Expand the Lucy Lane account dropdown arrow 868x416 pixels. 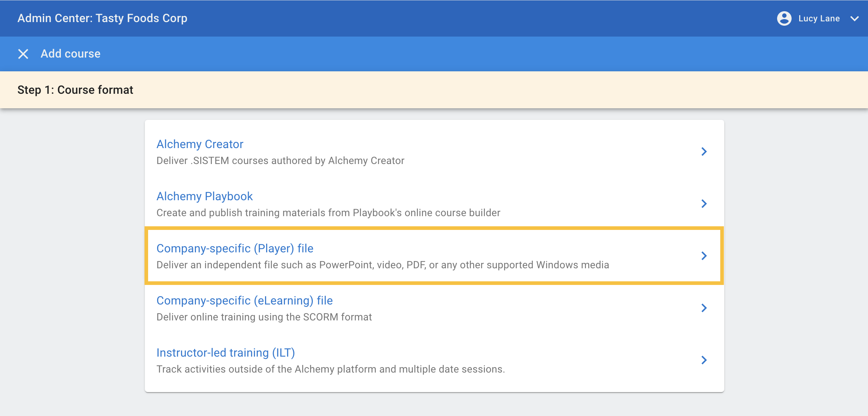coord(855,18)
